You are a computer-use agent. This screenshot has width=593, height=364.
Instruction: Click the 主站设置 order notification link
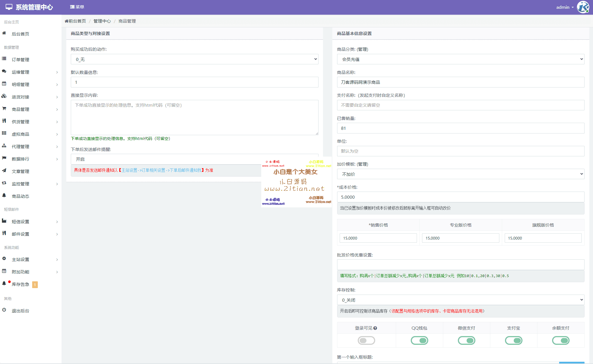coord(161,170)
